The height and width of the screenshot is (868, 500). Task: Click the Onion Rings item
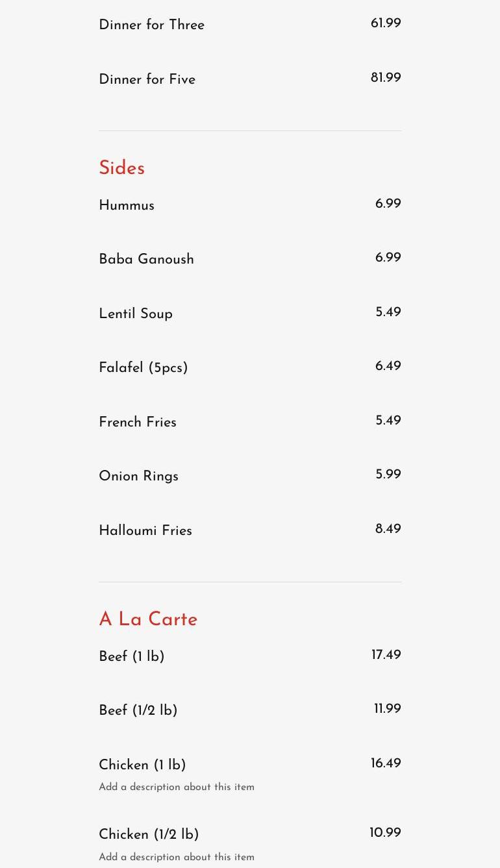point(138,477)
